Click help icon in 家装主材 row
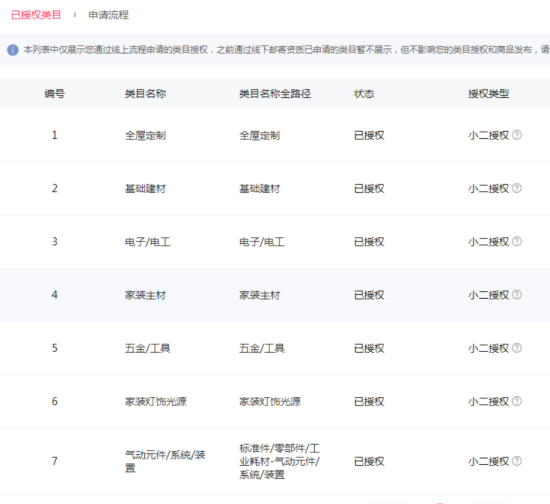 tap(517, 295)
